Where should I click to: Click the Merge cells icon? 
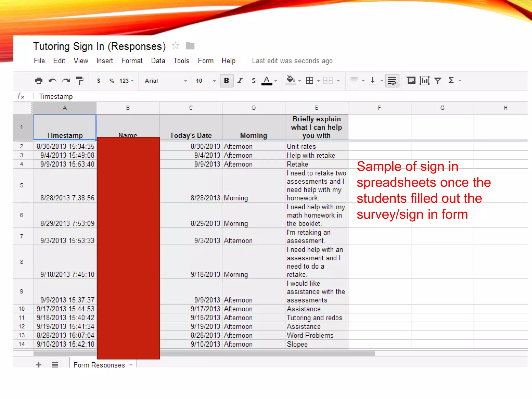coord(328,81)
